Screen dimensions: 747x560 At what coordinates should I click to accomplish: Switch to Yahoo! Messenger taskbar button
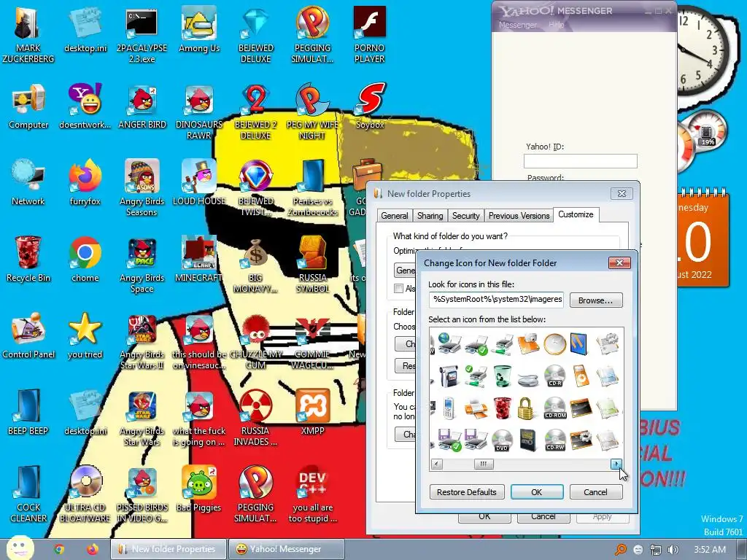click(x=286, y=549)
